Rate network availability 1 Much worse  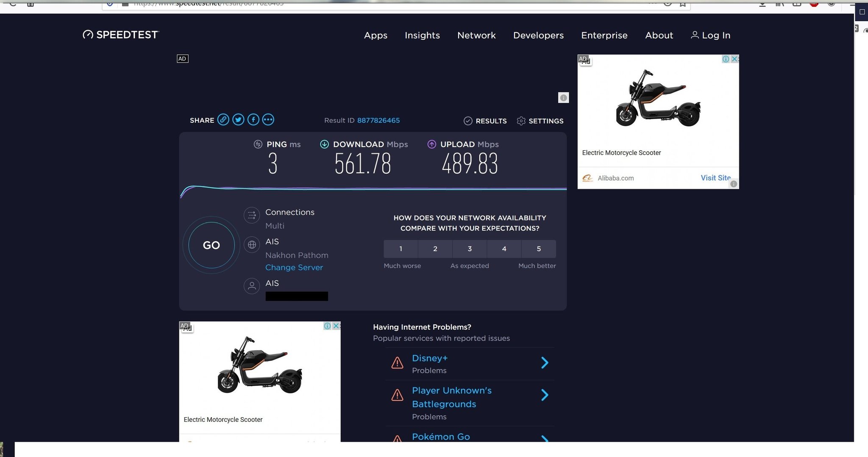pyautogui.click(x=401, y=249)
